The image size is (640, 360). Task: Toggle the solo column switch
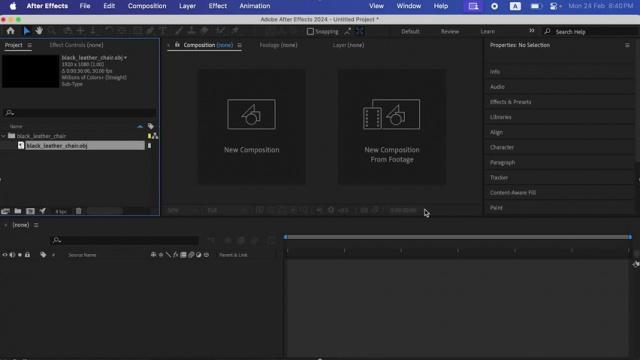20,255
